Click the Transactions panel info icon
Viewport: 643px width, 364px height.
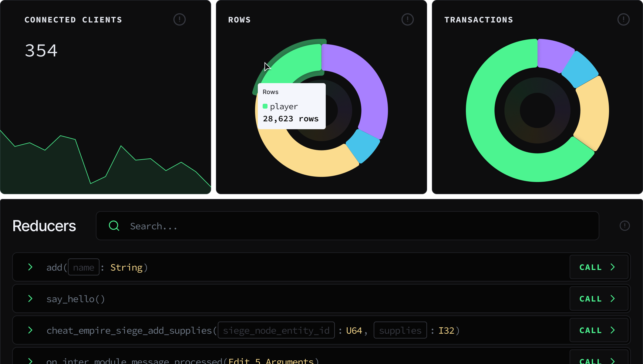pyautogui.click(x=623, y=20)
